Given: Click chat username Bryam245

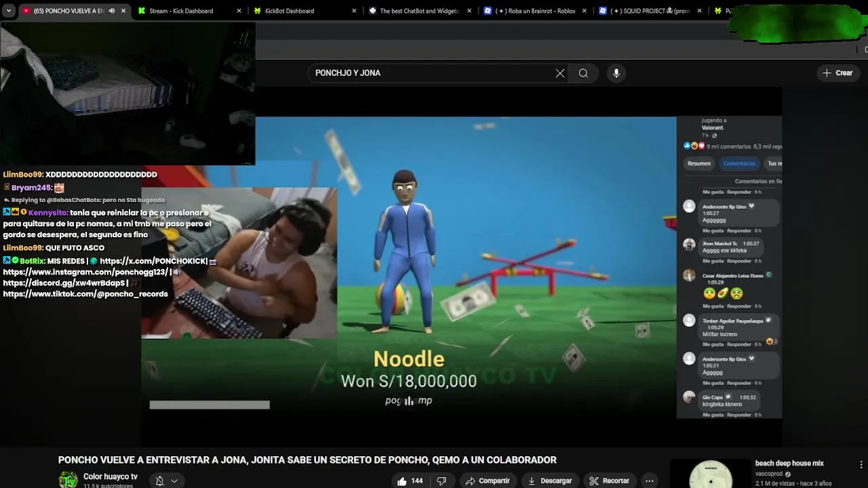Looking at the screenshot, I should 31,188.
